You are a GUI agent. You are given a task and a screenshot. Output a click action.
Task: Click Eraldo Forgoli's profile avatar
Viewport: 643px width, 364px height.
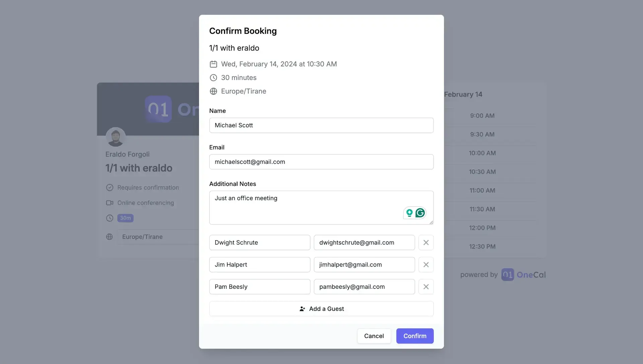[115, 137]
